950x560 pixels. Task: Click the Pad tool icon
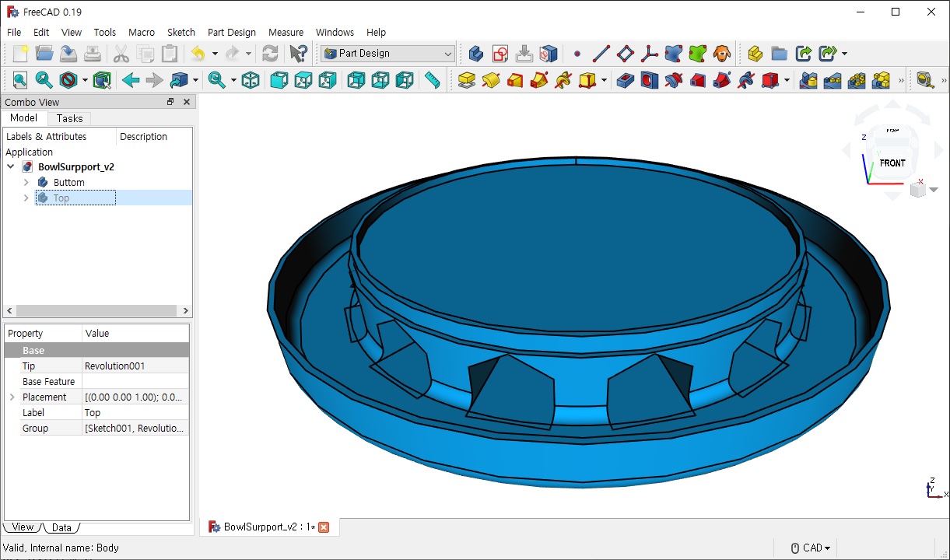[x=466, y=80]
